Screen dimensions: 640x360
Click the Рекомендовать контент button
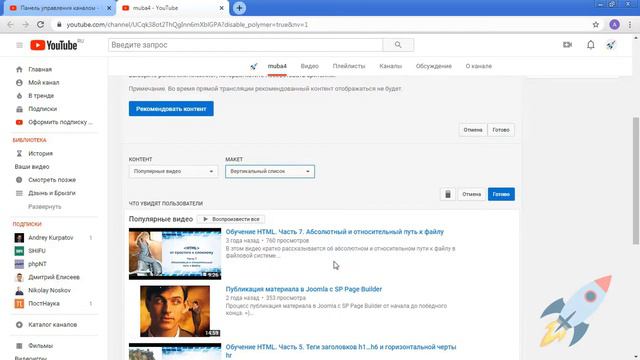[171, 109]
